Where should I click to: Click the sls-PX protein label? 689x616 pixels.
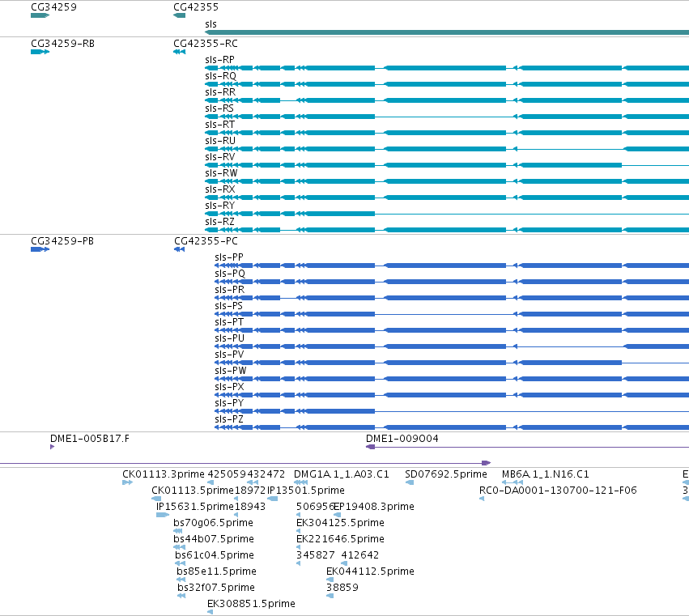229,388
